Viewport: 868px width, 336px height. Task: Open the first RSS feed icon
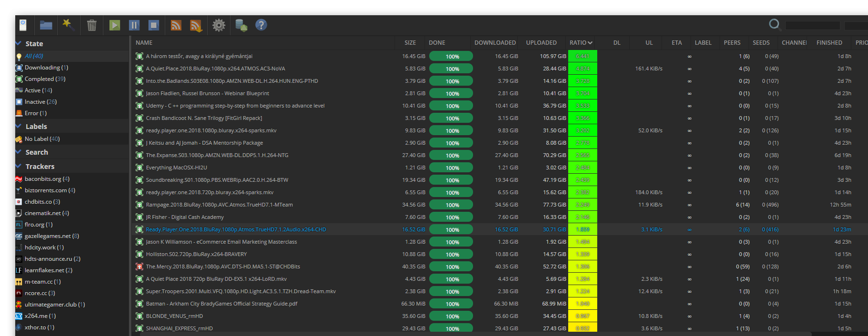176,25
